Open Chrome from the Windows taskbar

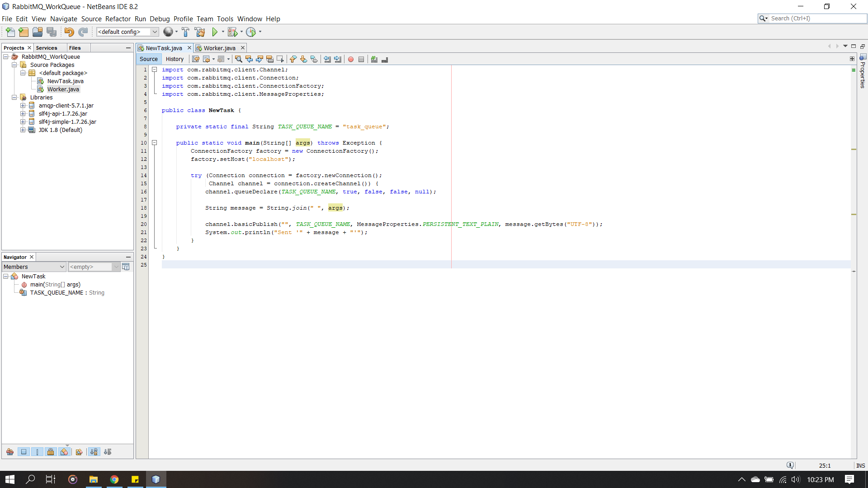tap(114, 479)
